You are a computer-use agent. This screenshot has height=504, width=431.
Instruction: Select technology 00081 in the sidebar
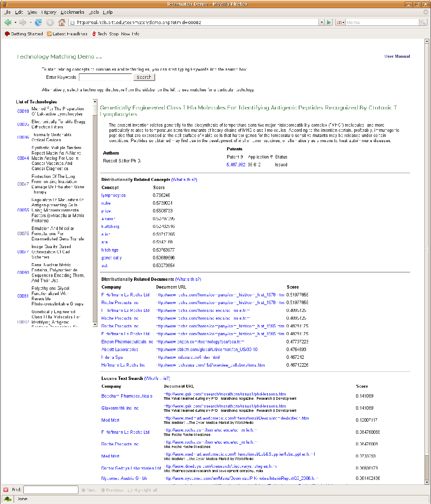(x=23, y=296)
